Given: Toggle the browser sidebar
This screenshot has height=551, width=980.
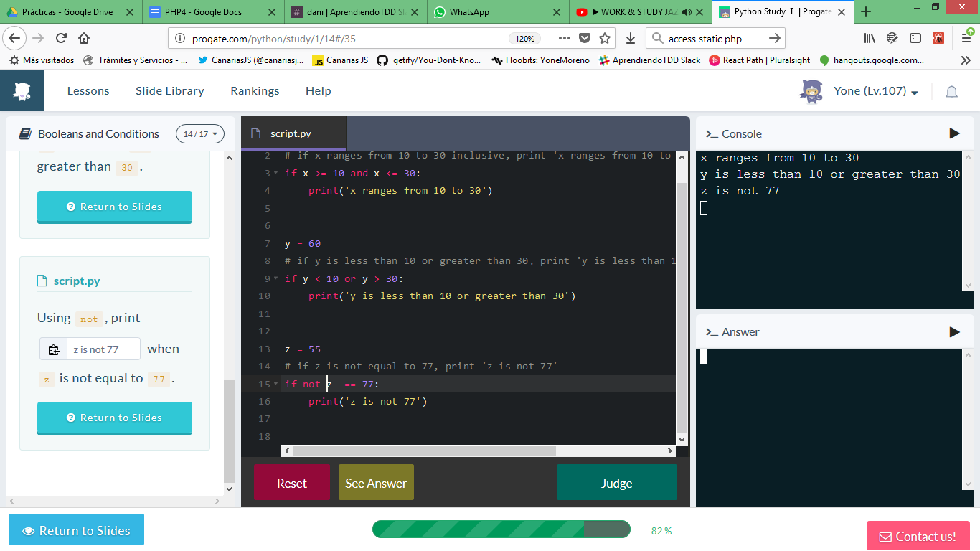Looking at the screenshot, I should 914,39.
